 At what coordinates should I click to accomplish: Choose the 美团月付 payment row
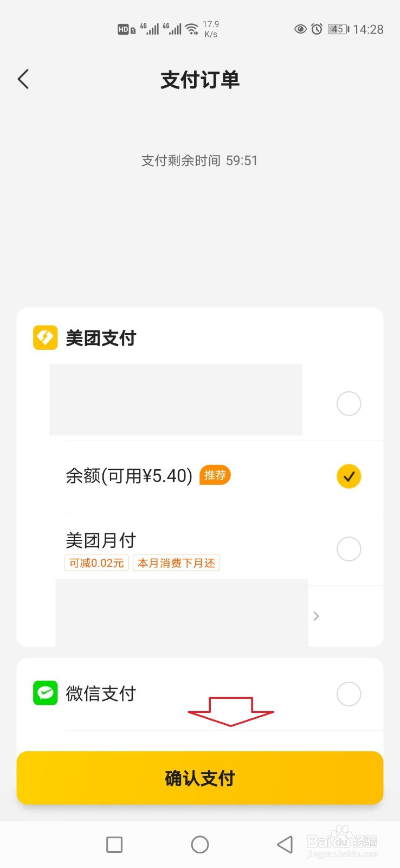tap(224, 550)
